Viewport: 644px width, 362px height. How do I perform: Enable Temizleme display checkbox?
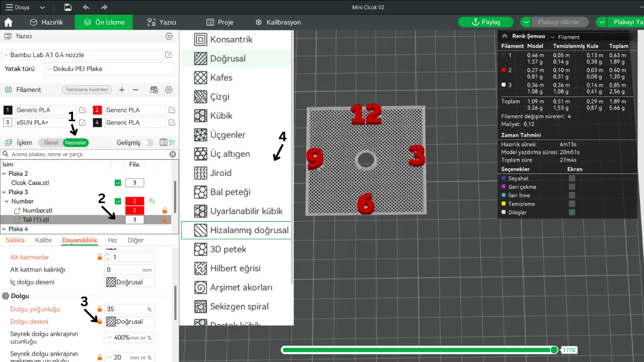572,204
